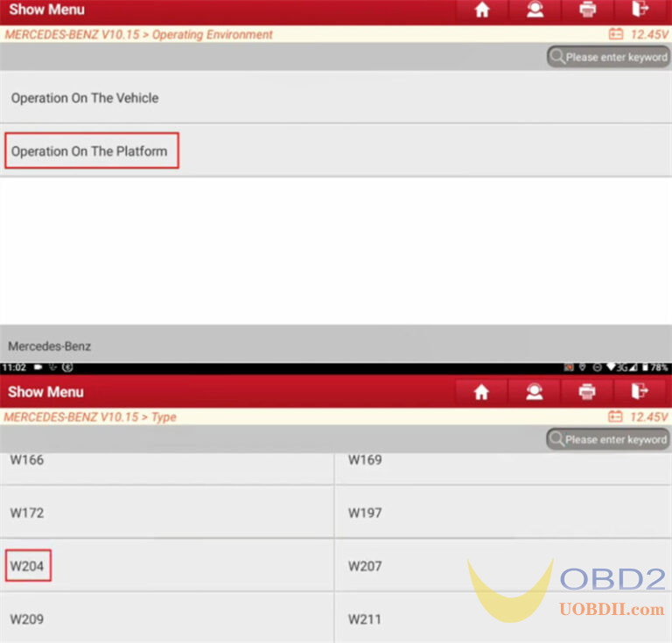The image size is (672, 643).
Task: Open the user support icon on the Operating Environment screen
Action: tap(535, 10)
